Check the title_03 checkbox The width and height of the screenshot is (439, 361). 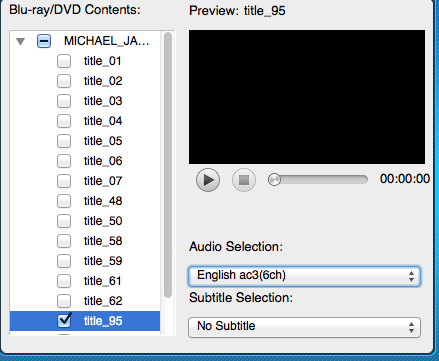pos(64,101)
